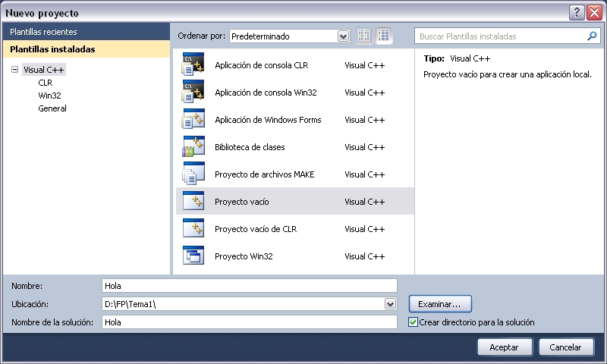
Task: Open the Ubicación path dropdown arrow
Action: 390,304
